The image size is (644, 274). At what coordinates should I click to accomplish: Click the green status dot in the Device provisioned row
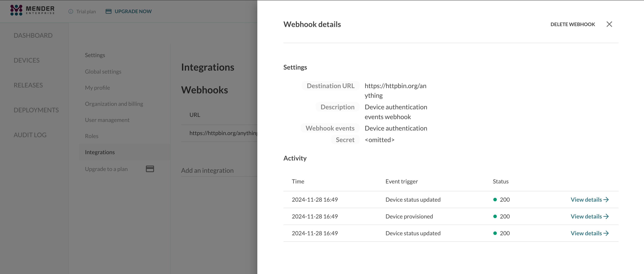click(x=495, y=216)
